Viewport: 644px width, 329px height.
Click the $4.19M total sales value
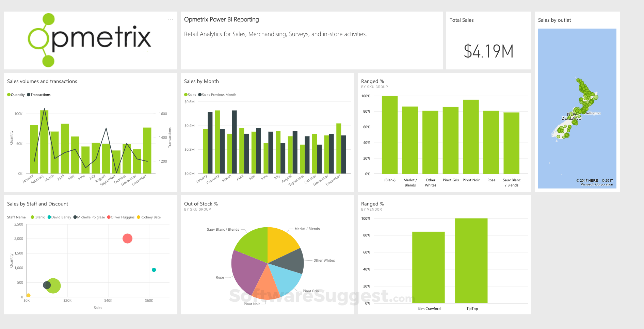tap(488, 51)
